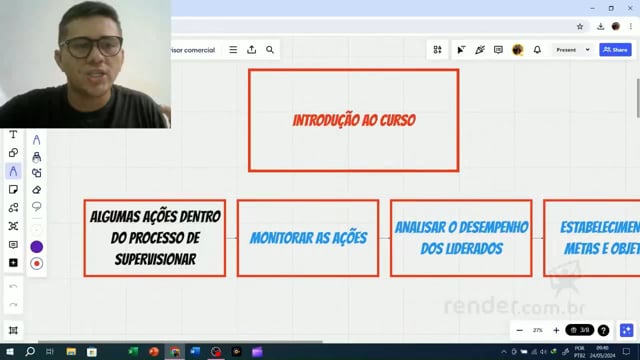Open the 3/8 learning progress pill
The width and height of the screenshot is (640, 360).
580,330
